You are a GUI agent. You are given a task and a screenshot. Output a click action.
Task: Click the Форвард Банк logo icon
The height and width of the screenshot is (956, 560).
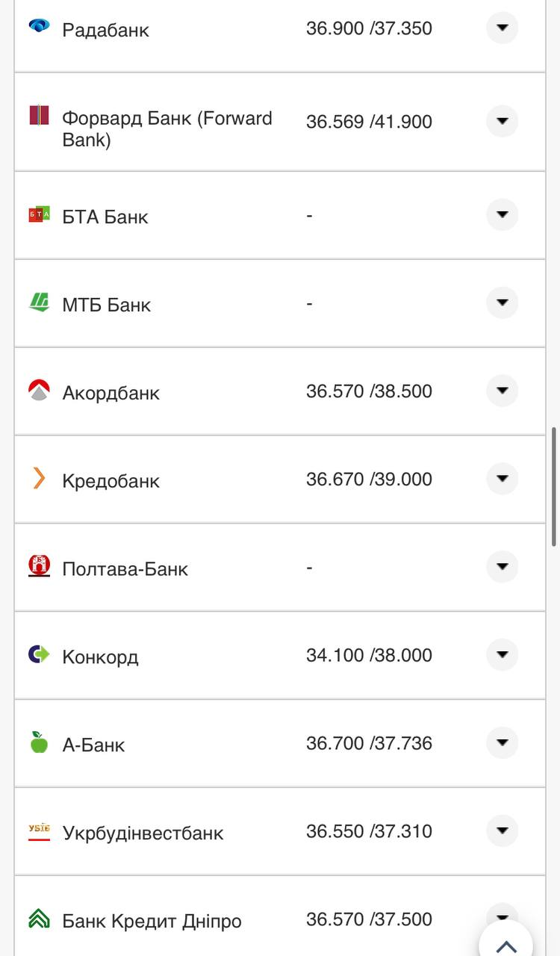[x=39, y=115]
